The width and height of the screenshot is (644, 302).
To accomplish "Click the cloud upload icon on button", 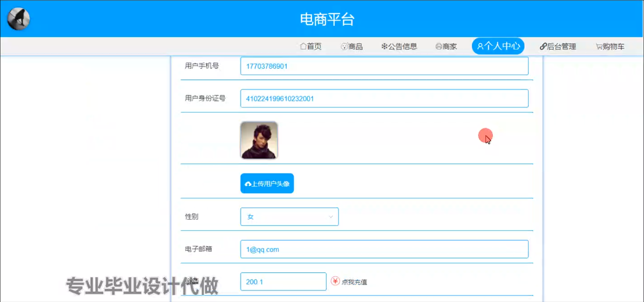I will coord(248,184).
